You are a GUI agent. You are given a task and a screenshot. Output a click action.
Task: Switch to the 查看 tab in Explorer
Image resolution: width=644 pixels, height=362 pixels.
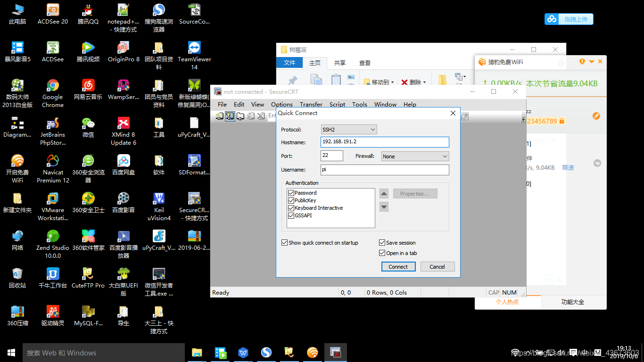pos(365,63)
